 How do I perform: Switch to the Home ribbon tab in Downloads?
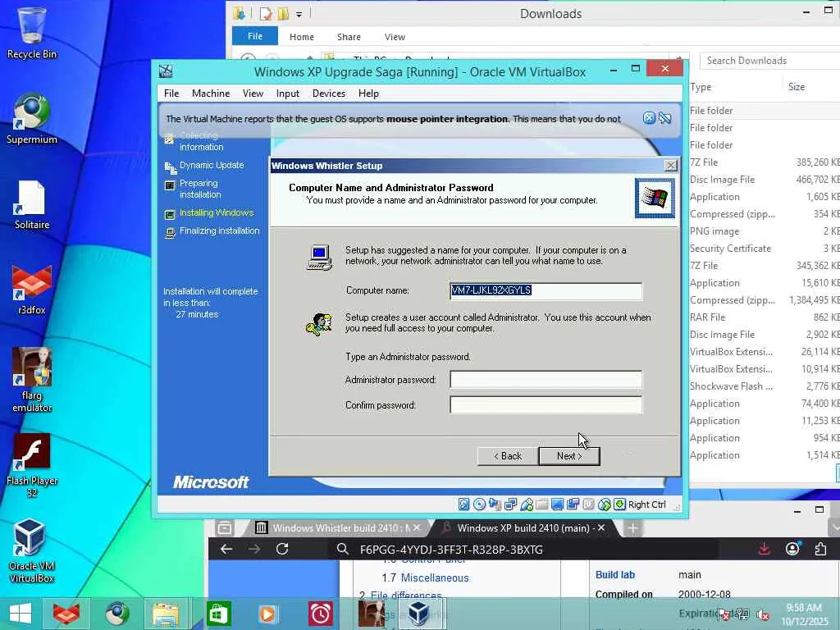[302, 37]
